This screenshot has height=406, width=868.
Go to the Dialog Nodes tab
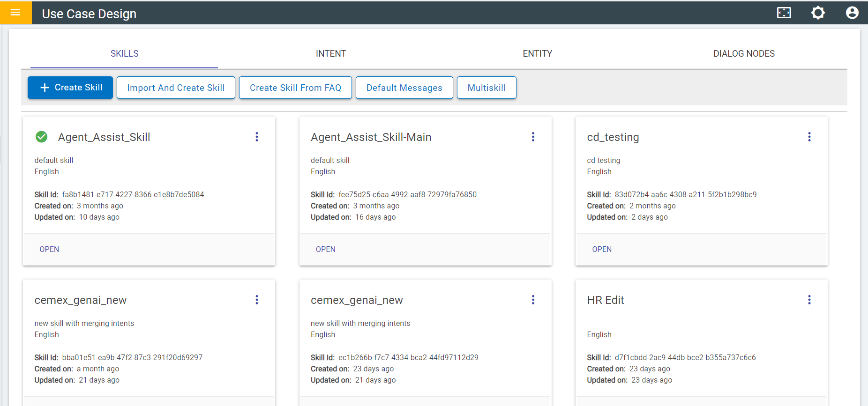(x=744, y=54)
